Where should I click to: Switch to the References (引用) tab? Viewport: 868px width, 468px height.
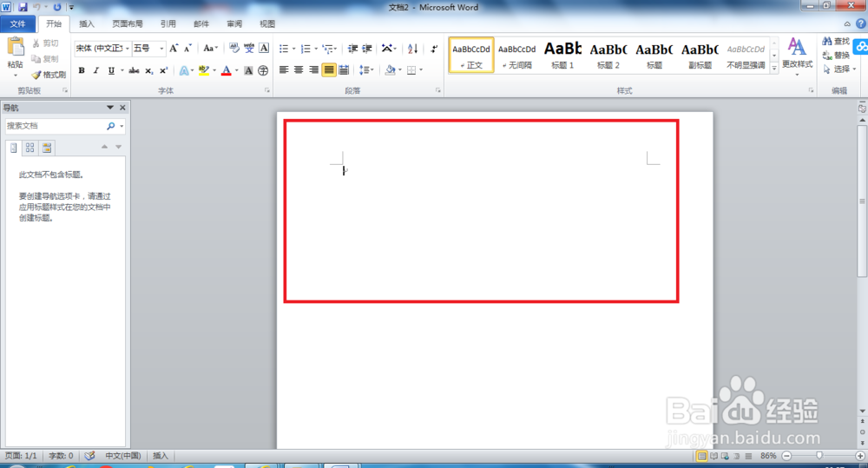[x=168, y=23]
